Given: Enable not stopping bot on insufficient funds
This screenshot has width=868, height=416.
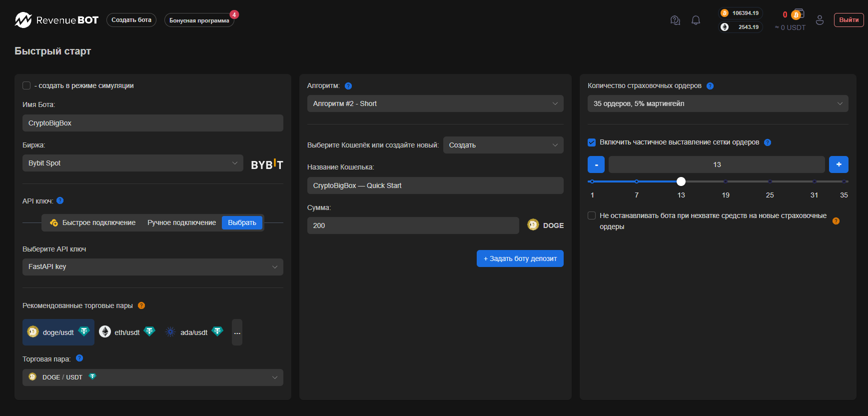Looking at the screenshot, I should [x=592, y=215].
